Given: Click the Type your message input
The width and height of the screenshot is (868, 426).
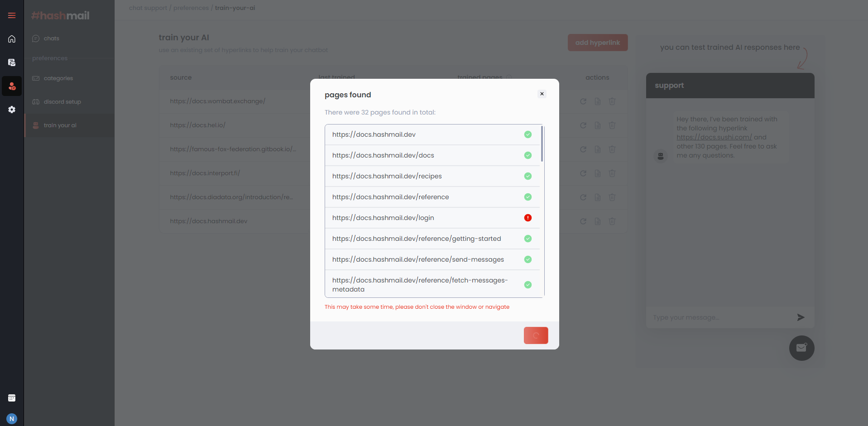Looking at the screenshot, I should point(720,317).
